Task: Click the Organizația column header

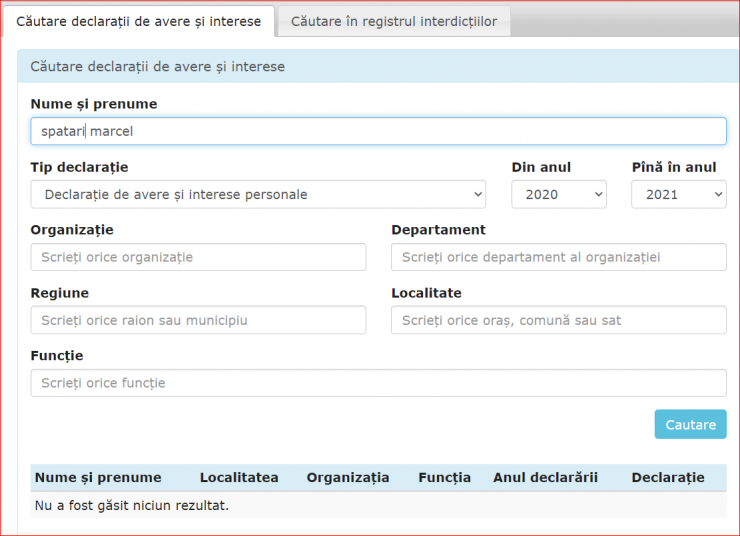Action: click(x=348, y=477)
